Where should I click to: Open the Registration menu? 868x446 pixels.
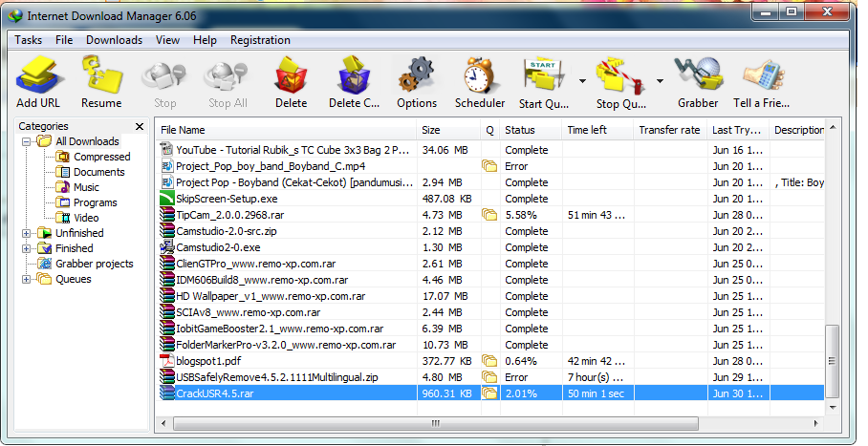point(260,40)
